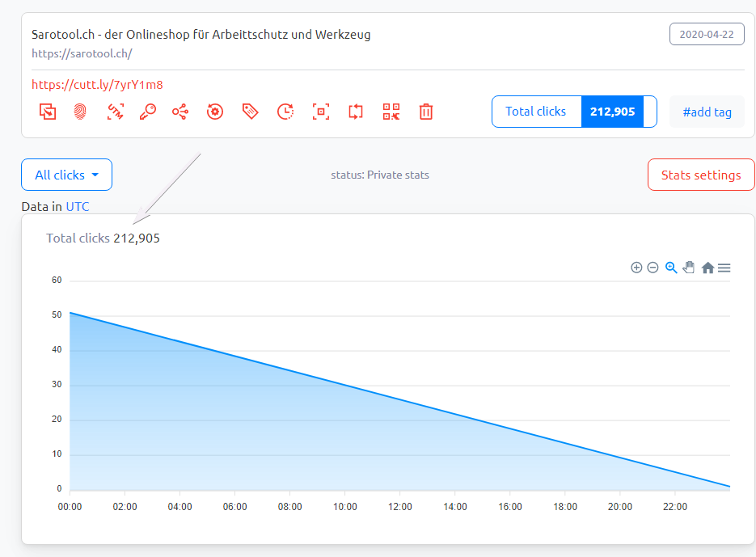Click the fingerprint unique-clicks icon
This screenshot has height=557, width=756.
[x=79, y=112]
